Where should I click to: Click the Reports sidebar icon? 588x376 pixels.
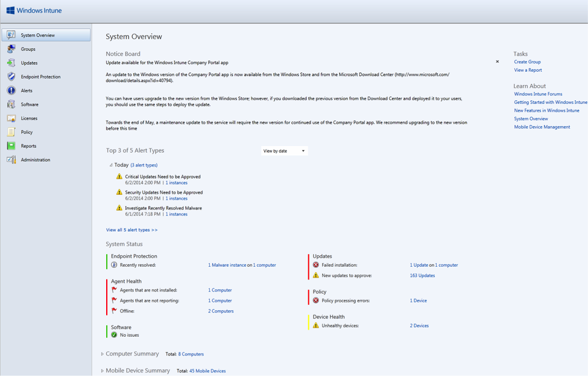11,146
